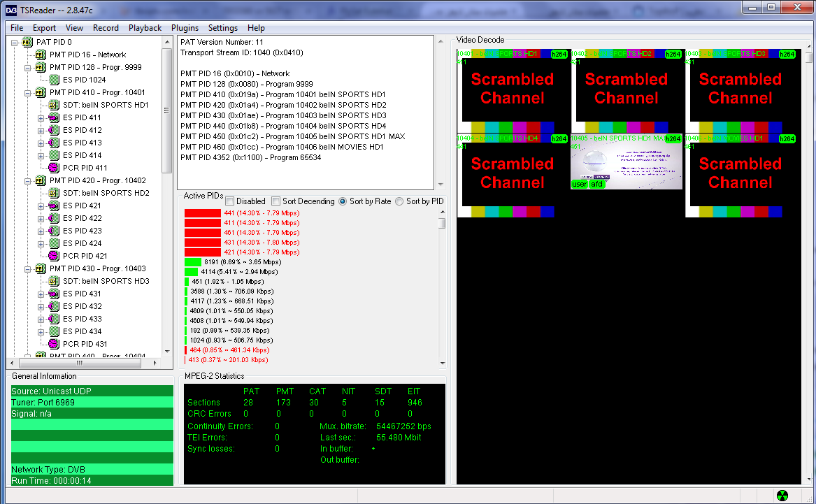Select PMT PID 16 - Network tree entry

(87, 55)
